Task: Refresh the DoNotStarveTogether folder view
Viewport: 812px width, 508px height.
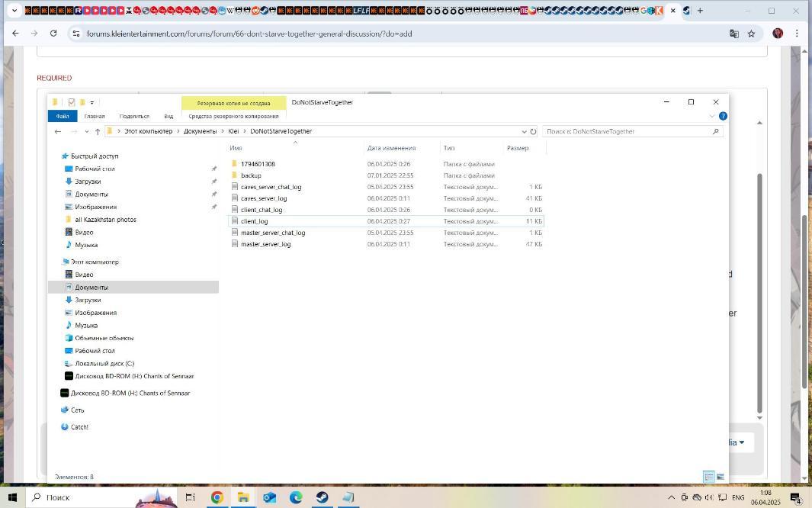Action: tap(533, 131)
